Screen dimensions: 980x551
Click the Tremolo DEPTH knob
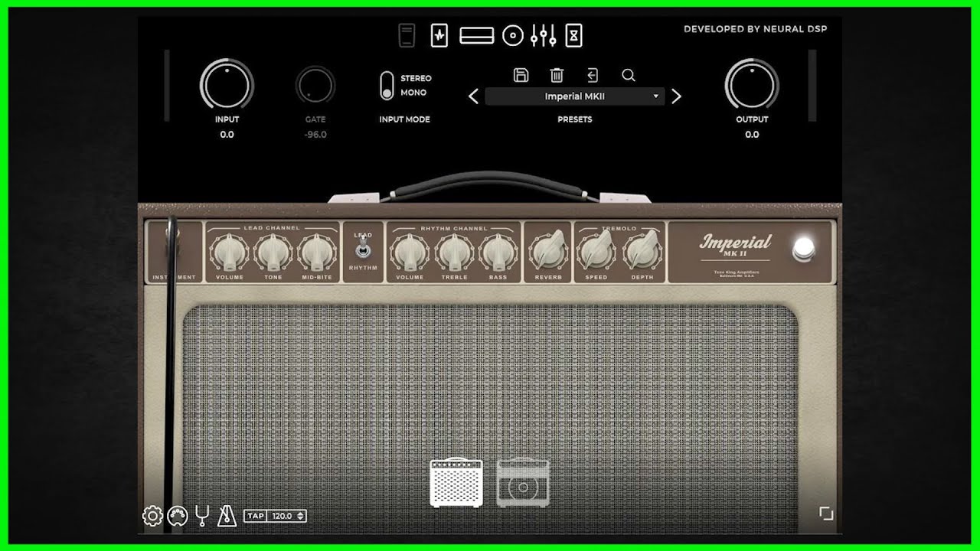click(x=642, y=250)
